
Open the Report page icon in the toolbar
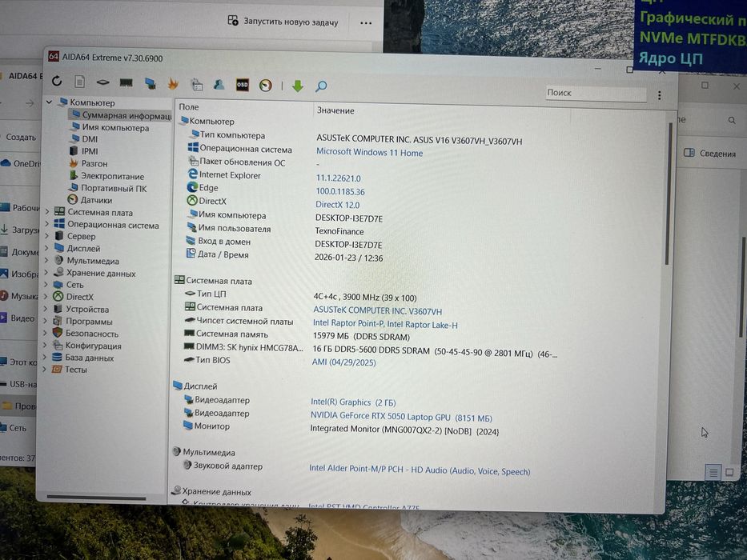click(x=79, y=82)
